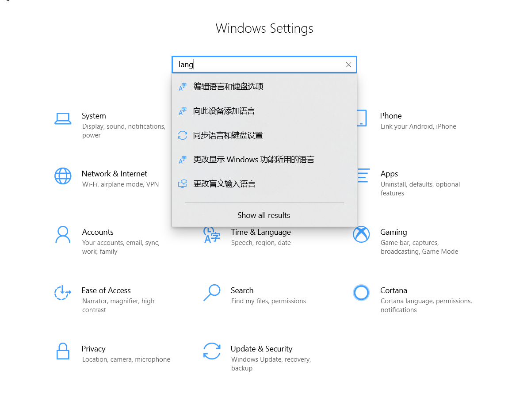Open the Phone settings category

(391, 116)
